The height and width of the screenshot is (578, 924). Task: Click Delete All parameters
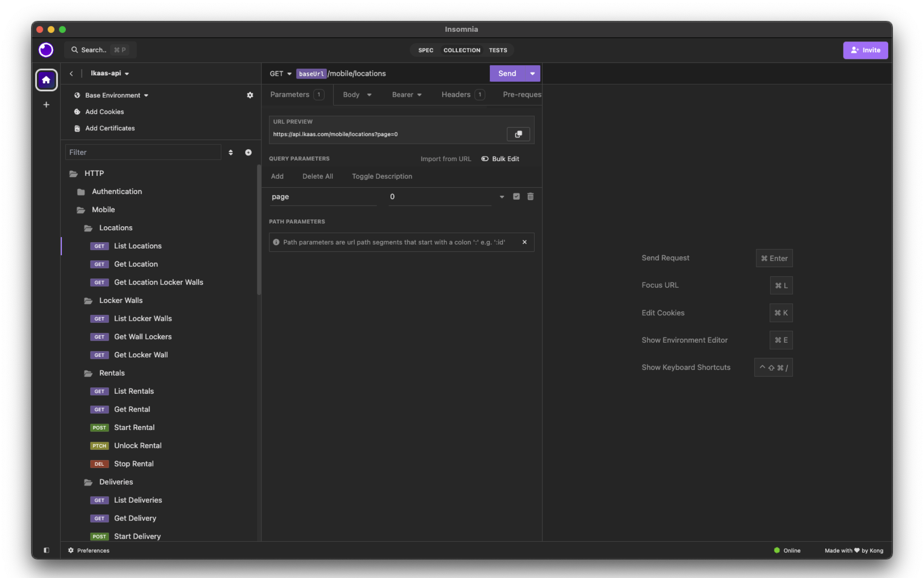(318, 176)
